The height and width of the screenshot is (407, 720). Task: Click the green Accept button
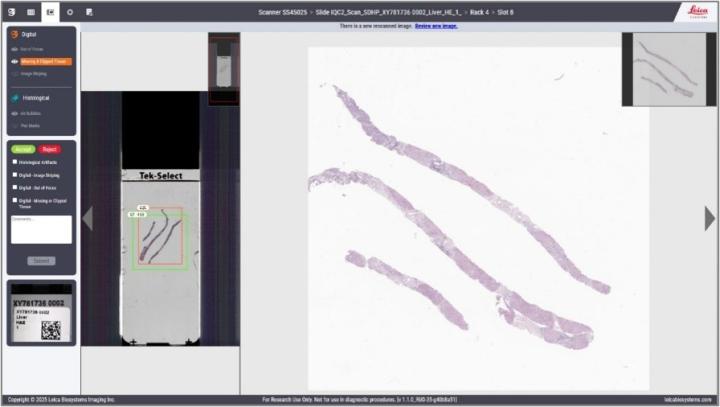coord(23,149)
